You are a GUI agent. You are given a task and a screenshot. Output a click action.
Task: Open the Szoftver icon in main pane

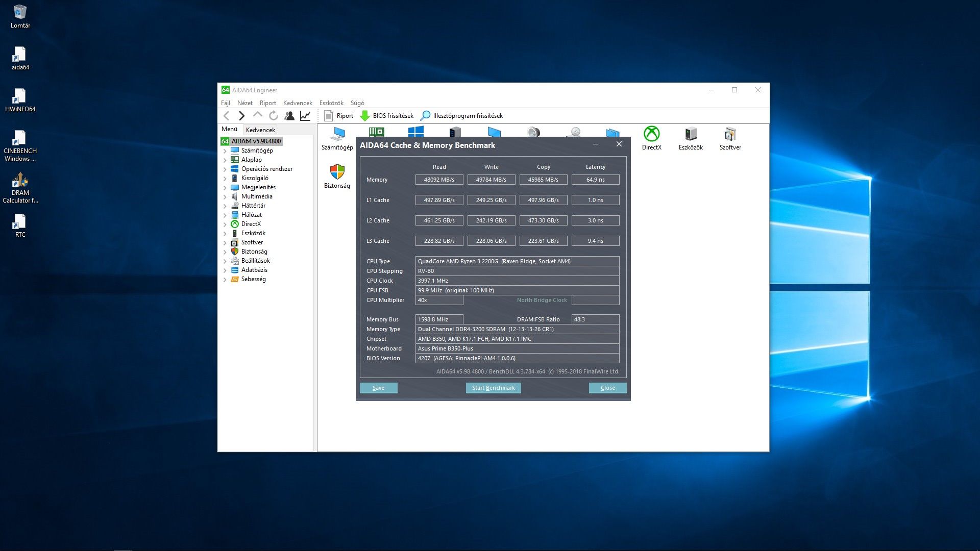point(730,139)
